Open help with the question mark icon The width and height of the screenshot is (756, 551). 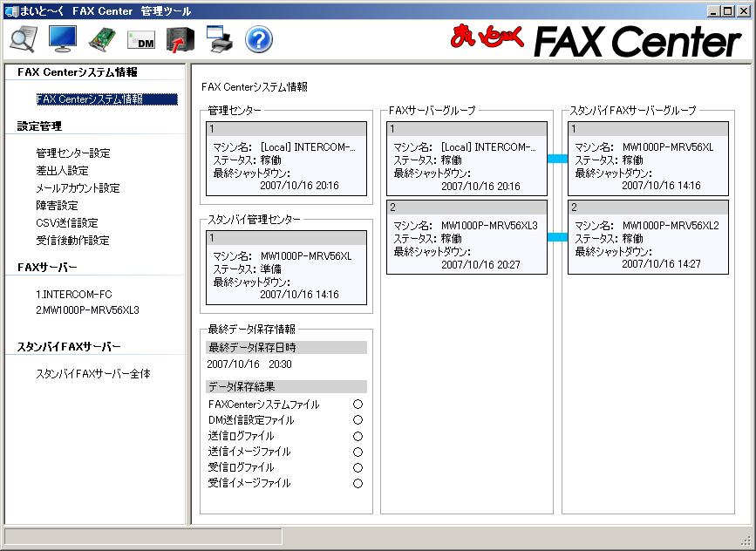point(259,39)
